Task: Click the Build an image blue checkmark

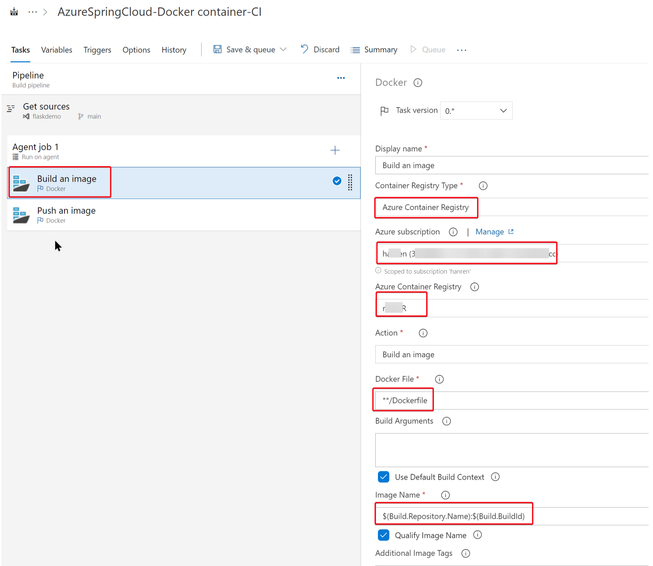Action: click(337, 181)
